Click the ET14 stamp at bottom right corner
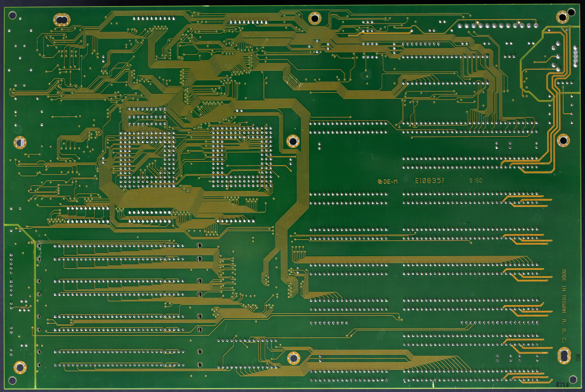This screenshot has height=392, width=585. pos(562,385)
